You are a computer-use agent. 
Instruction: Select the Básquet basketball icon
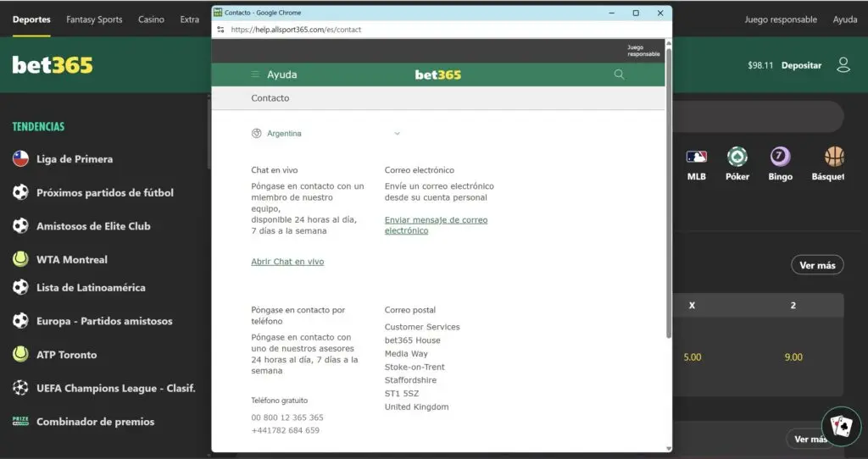click(x=834, y=157)
